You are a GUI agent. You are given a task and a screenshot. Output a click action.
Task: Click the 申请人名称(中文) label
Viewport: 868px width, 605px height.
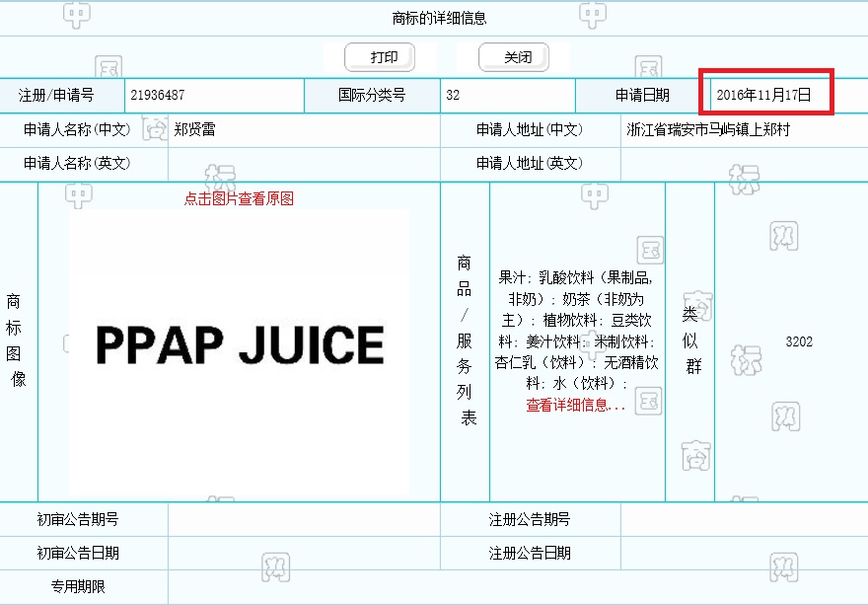click(x=77, y=129)
